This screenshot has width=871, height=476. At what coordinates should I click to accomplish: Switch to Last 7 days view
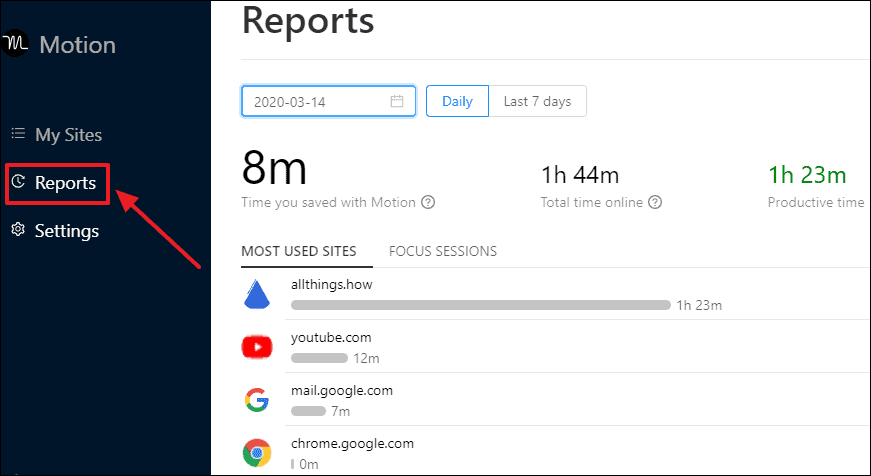pyautogui.click(x=537, y=101)
